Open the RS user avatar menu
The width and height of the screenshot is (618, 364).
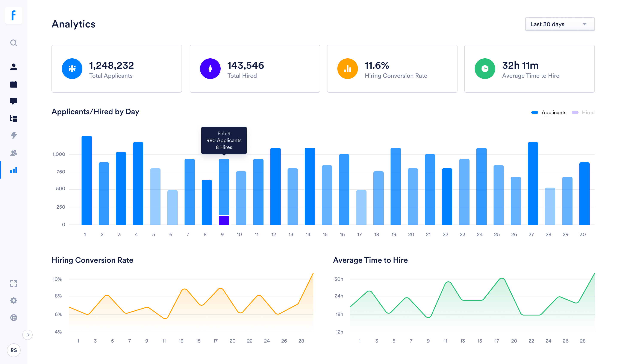[14, 350]
